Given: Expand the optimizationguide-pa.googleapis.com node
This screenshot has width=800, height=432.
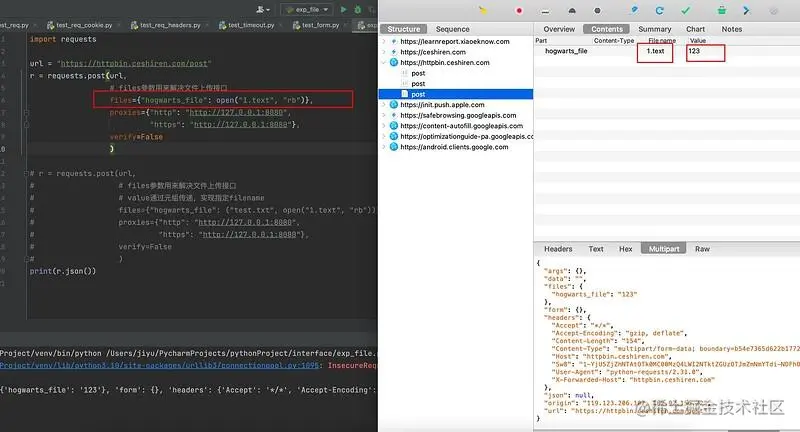Looking at the screenshot, I should (x=384, y=136).
